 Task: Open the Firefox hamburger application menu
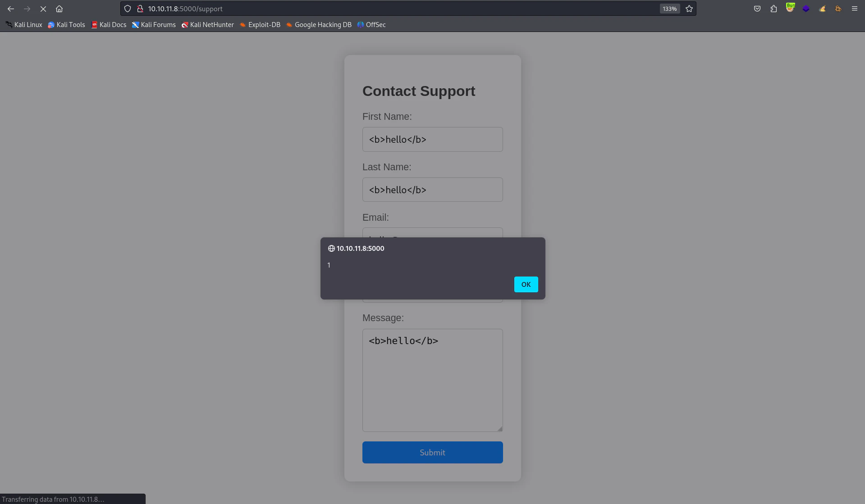click(x=854, y=9)
